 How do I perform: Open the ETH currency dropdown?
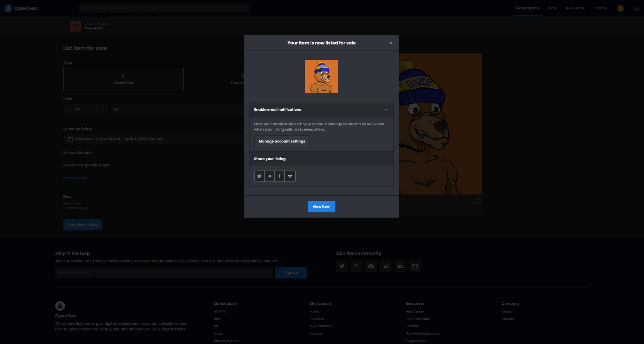tap(86, 109)
